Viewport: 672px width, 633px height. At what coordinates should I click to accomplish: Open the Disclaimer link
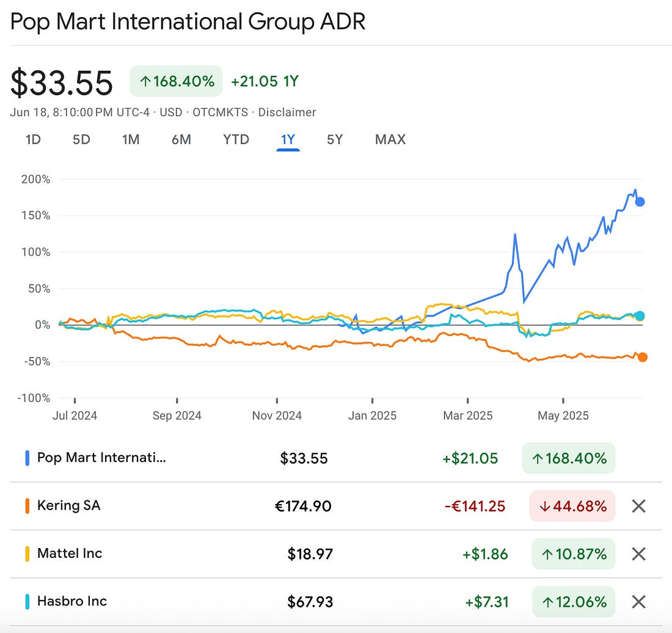(x=287, y=112)
